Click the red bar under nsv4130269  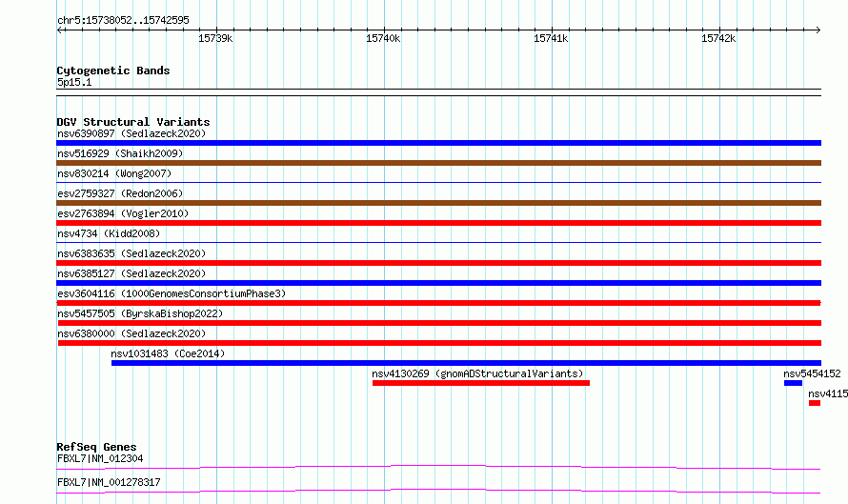[x=481, y=383]
